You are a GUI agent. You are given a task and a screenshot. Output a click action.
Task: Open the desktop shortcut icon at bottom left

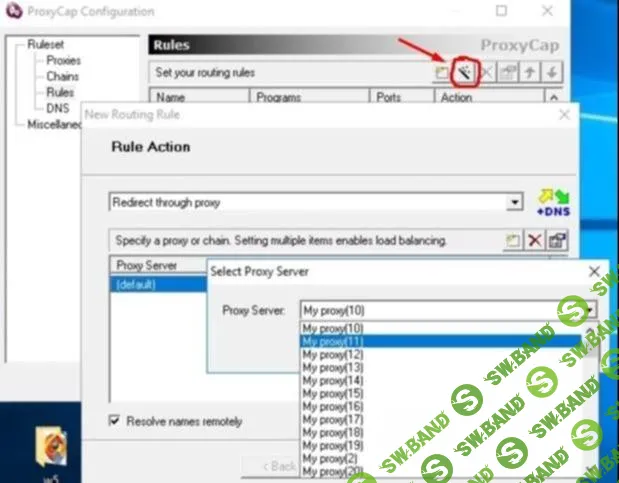50,445
